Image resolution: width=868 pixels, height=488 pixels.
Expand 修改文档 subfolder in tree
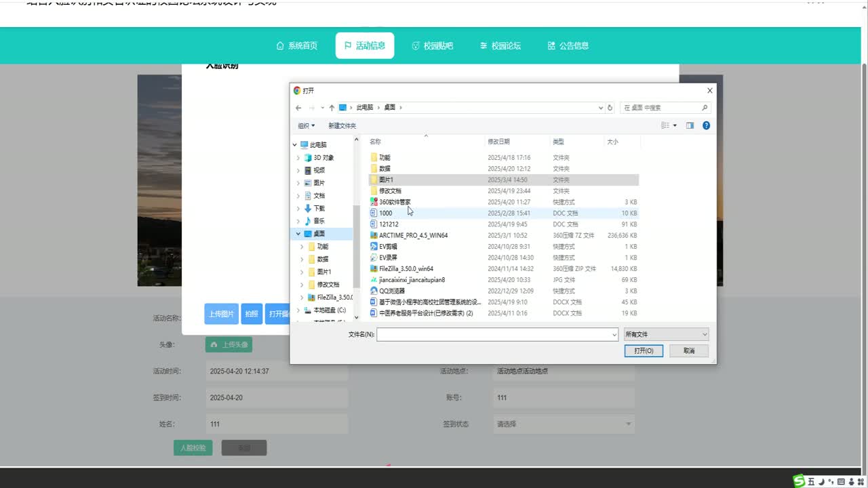pyautogui.click(x=302, y=285)
